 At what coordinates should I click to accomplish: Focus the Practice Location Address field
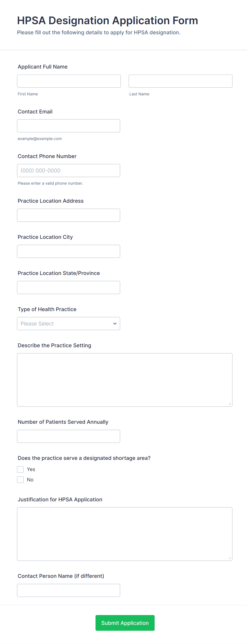pos(69,215)
